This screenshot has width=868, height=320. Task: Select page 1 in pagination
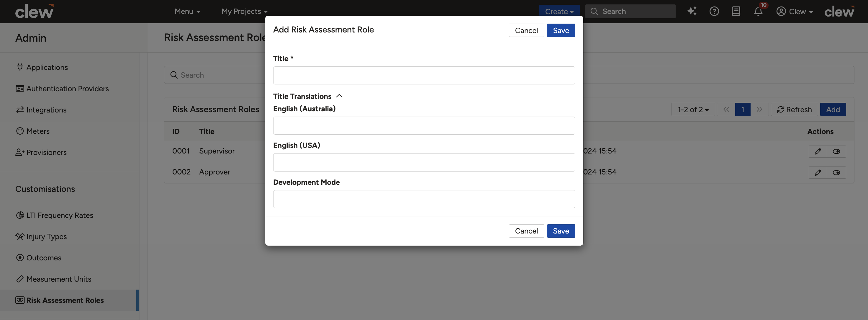[x=743, y=109]
